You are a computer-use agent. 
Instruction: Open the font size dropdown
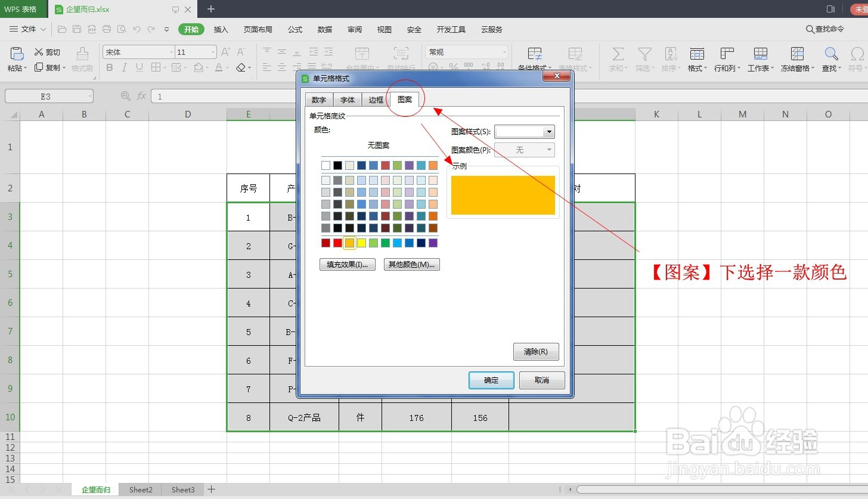tap(213, 52)
